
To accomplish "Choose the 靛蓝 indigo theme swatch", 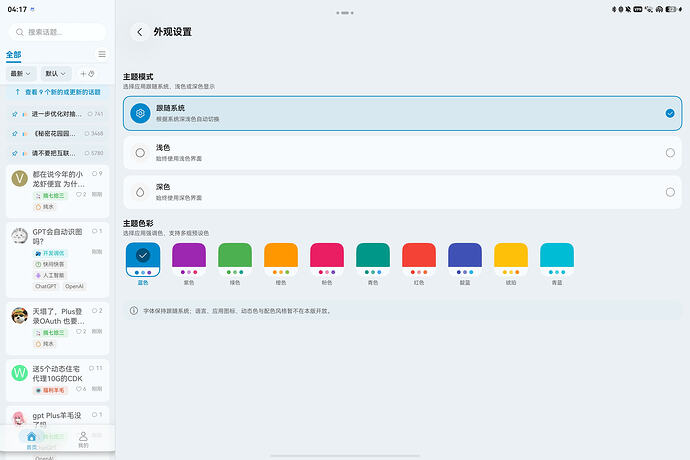I will 465,260.
